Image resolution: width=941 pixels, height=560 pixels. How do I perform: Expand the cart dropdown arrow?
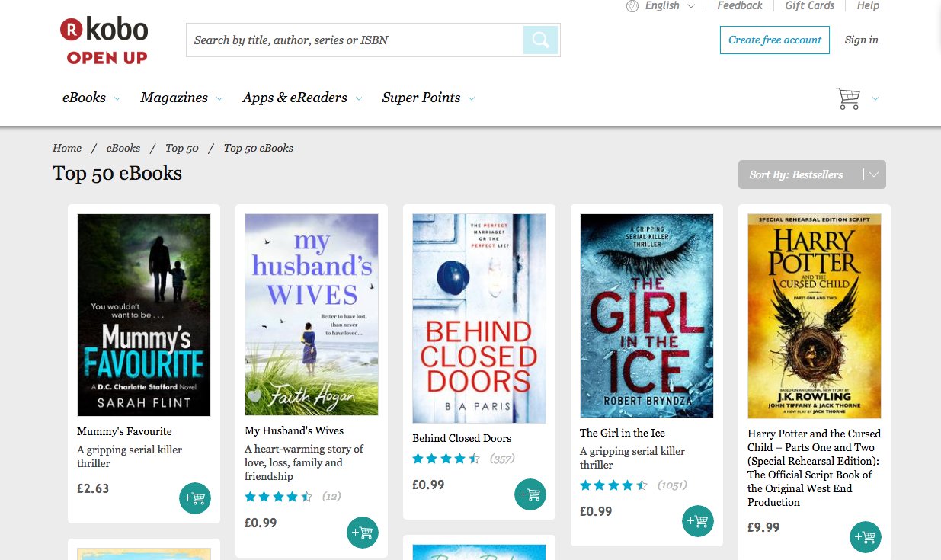click(x=875, y=98)
